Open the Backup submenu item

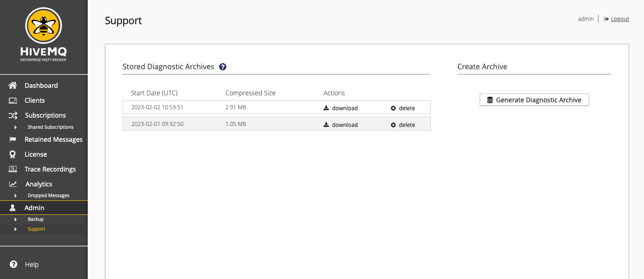[x=36, y=219]
